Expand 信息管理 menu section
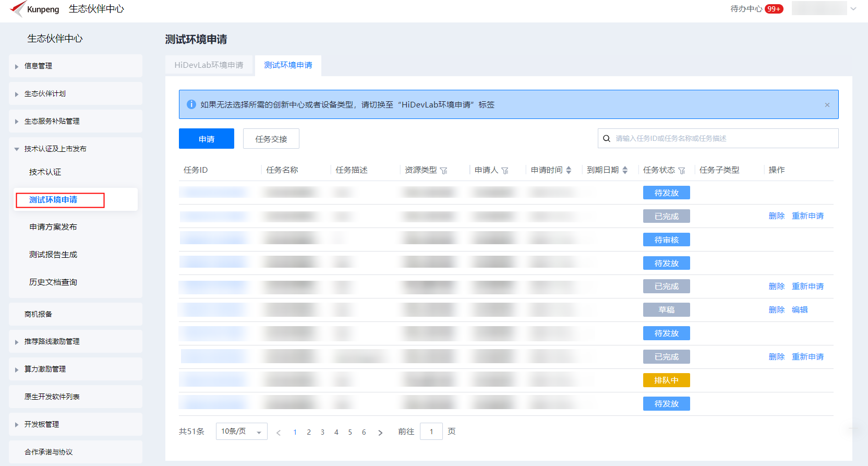The height and width of the screenshot is (466, 868). [76, 66]
